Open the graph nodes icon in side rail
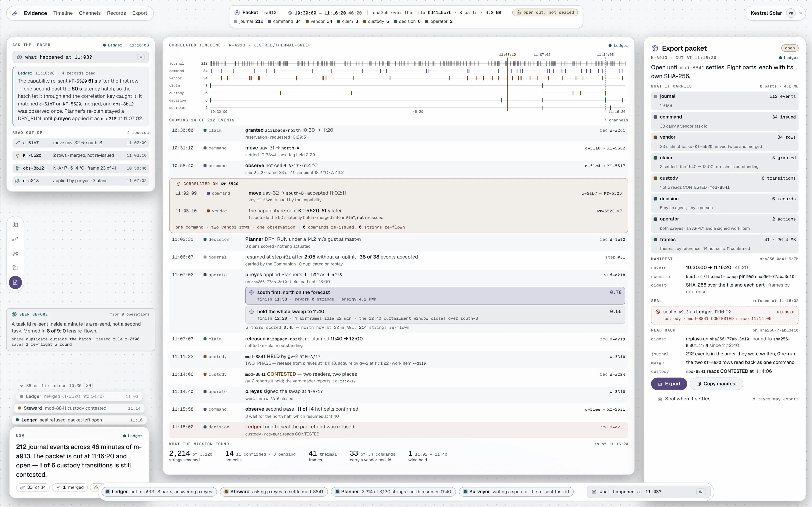This screenshot has width=812, height=507. click(x=16, y=253)
